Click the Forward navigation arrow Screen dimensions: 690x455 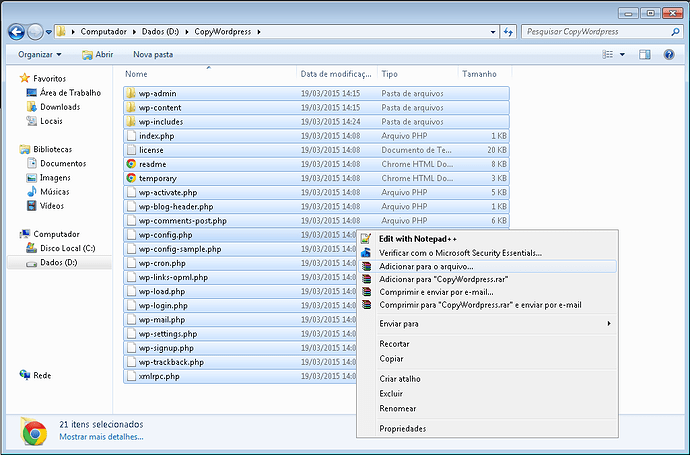pos(35,32)
